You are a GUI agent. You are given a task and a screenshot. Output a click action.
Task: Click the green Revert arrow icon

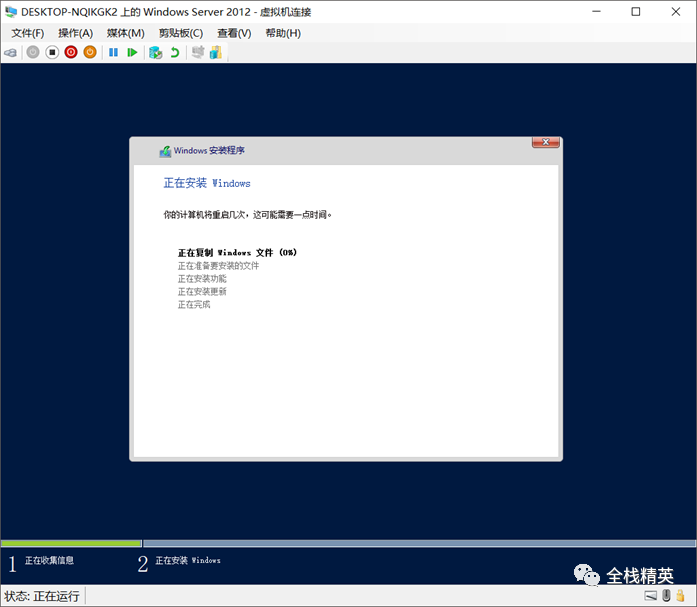175,52
